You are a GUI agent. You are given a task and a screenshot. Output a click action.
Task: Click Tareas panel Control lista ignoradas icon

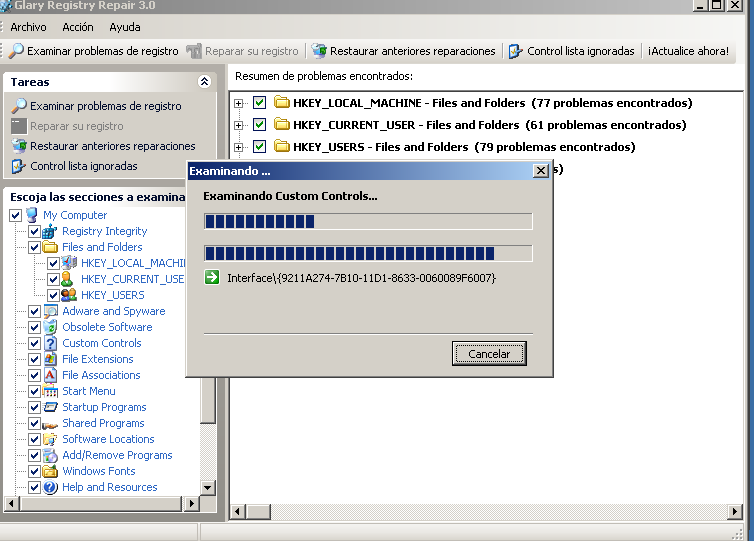coord(19,166)
